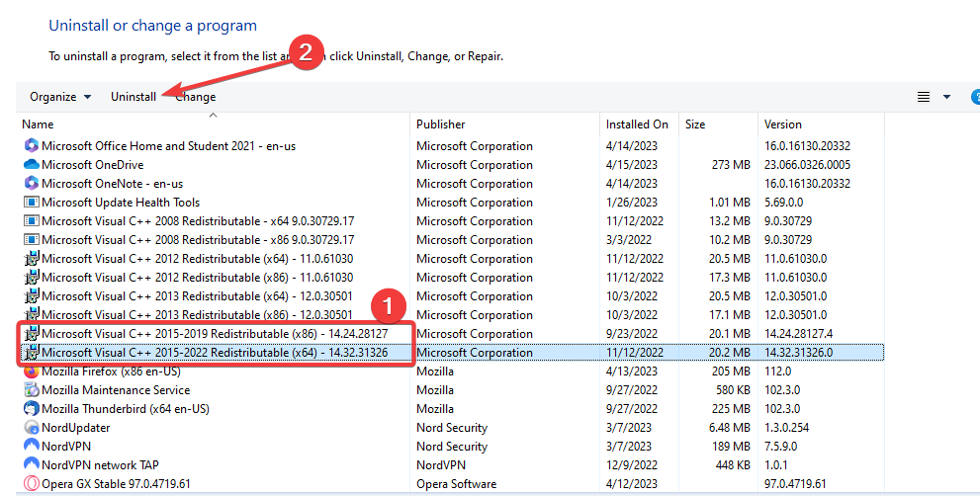Select Visual C++ 2008 Redistributable x64 entry
The width and height of the screenshot is (980, 496).
coord(198,220)
